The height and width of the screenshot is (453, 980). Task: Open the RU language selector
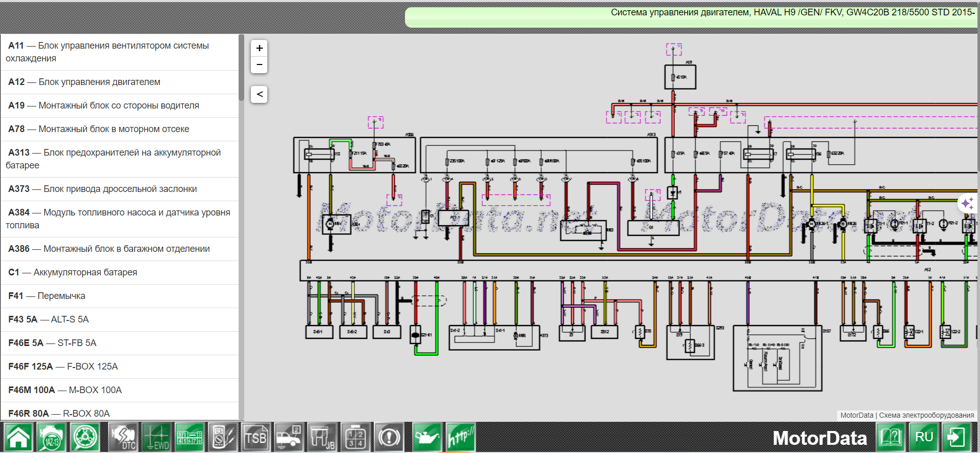(x=924, y=438)
